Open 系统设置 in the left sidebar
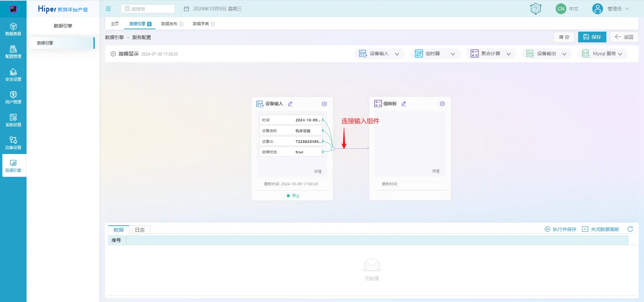644x302 pixels. (x=13, y=120)
